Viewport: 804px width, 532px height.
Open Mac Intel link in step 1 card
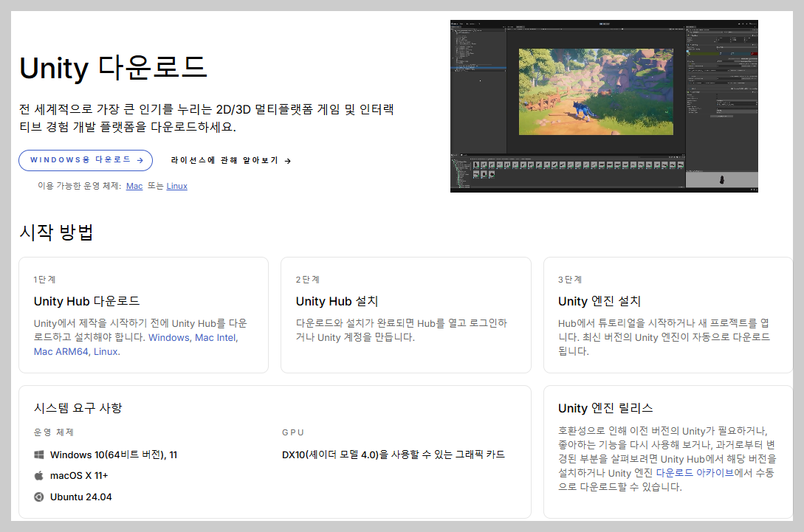pos(216,338)
